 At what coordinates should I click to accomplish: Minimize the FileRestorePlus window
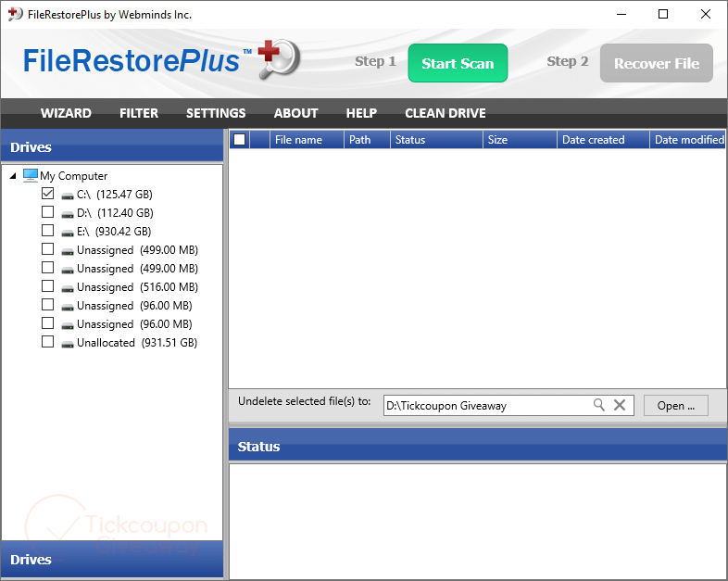tap(621, 15)
